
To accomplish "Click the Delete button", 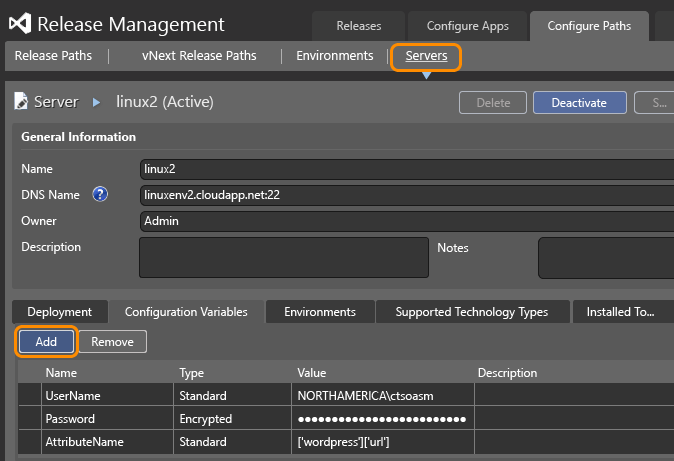I will coord(493,103).
